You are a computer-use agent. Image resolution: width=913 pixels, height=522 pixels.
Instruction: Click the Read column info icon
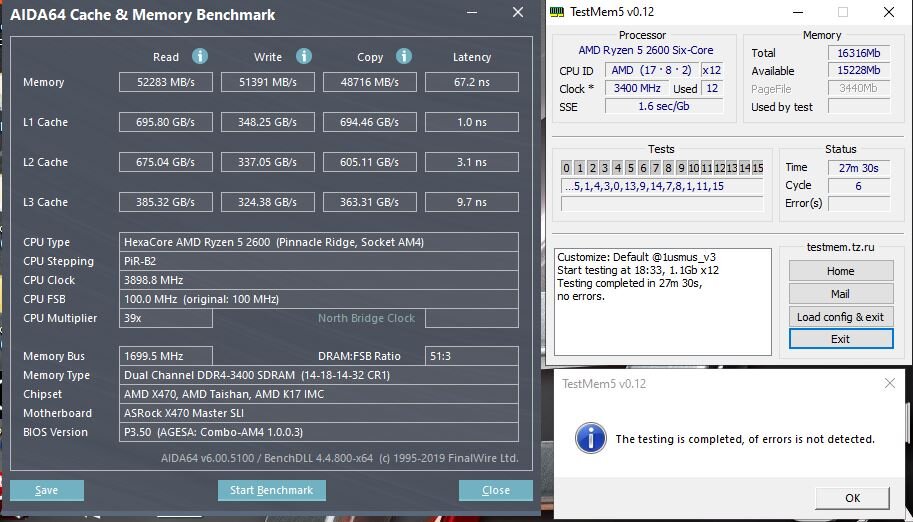pyautogui.click(x=200, y=57)
